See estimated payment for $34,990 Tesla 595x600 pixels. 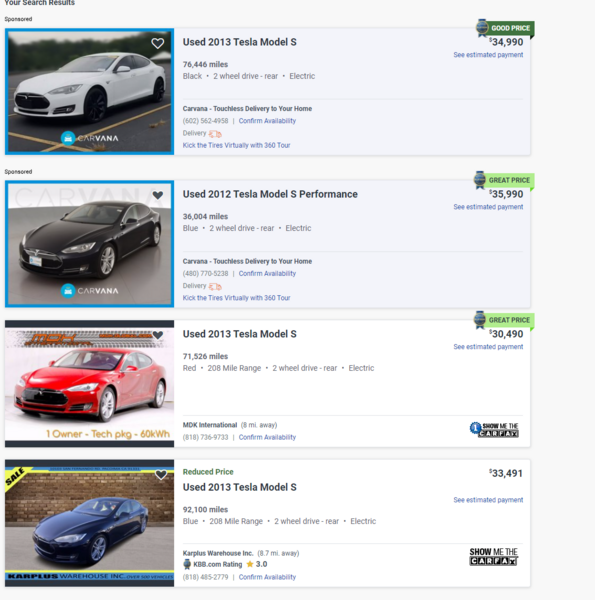488,55
